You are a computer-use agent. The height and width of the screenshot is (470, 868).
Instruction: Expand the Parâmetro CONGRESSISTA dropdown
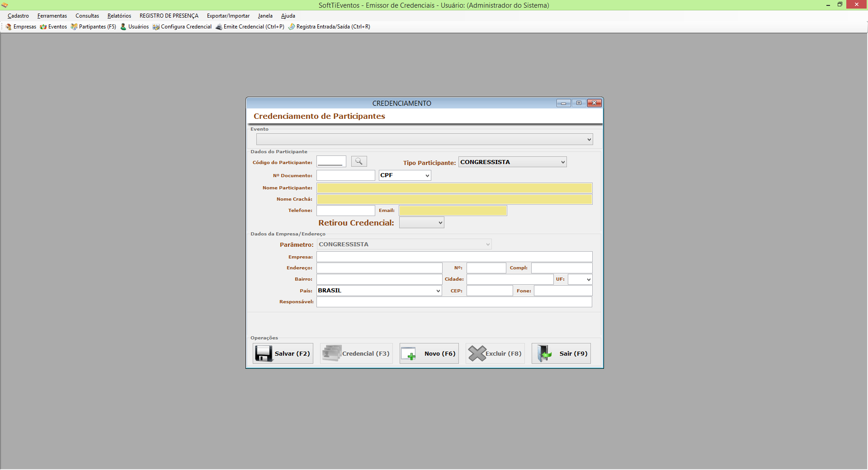tap(488, 244)
